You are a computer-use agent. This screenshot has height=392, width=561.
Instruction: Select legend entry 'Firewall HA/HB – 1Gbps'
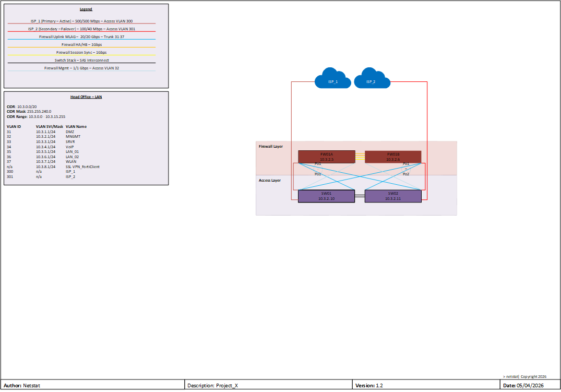click(x=81, y=45)
